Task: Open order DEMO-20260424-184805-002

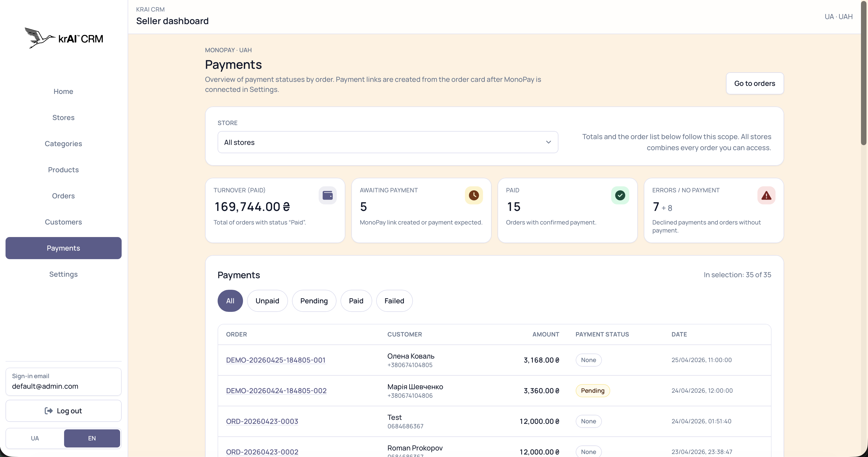Action: coord(276,391)
